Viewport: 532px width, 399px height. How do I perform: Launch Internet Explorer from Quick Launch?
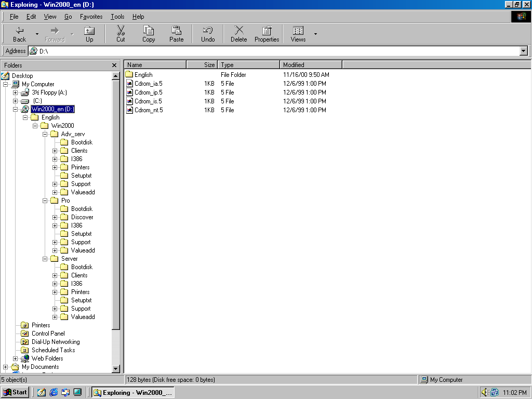click(x=54, y=393)
